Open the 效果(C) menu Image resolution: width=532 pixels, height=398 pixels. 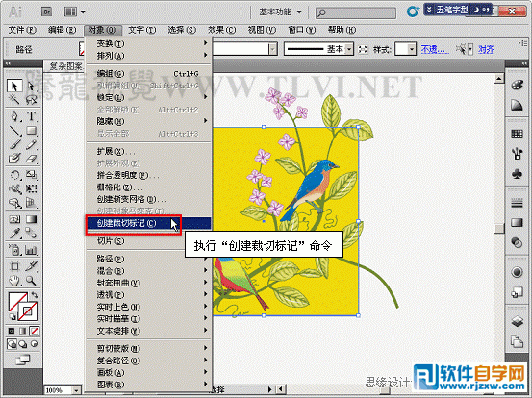[221, 30]
